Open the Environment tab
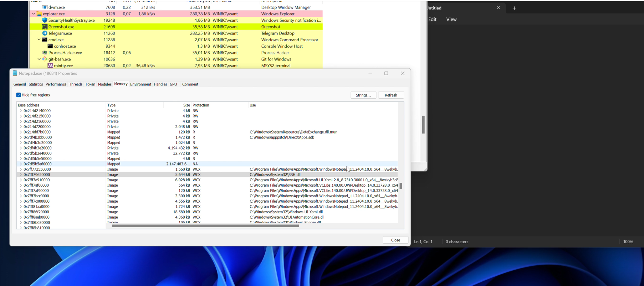The width and height of the screenshot is (644, 286). click(140, 84)
